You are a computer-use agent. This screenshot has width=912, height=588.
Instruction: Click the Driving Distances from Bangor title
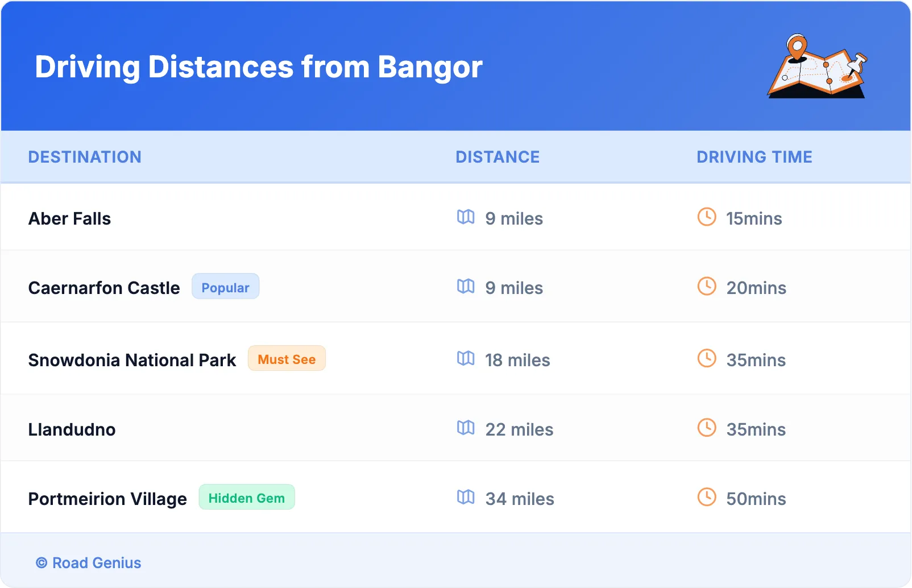pos(259,67)
